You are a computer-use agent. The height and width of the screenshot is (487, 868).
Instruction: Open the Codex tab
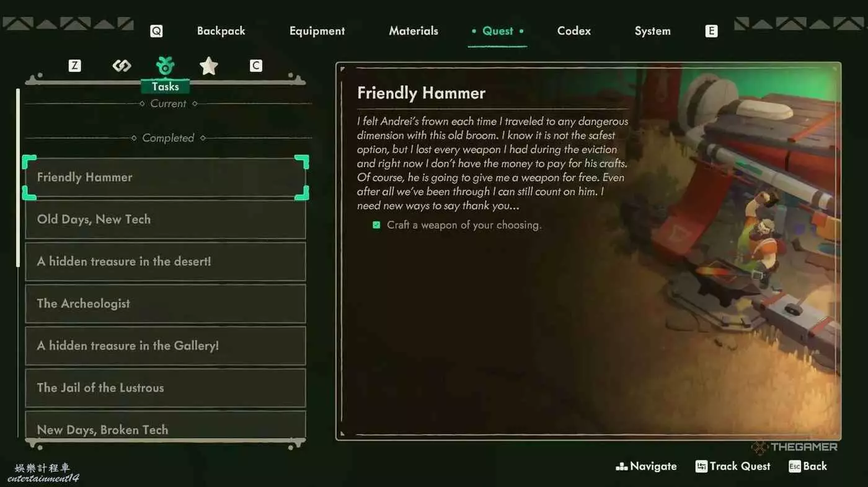pos(573,31)
